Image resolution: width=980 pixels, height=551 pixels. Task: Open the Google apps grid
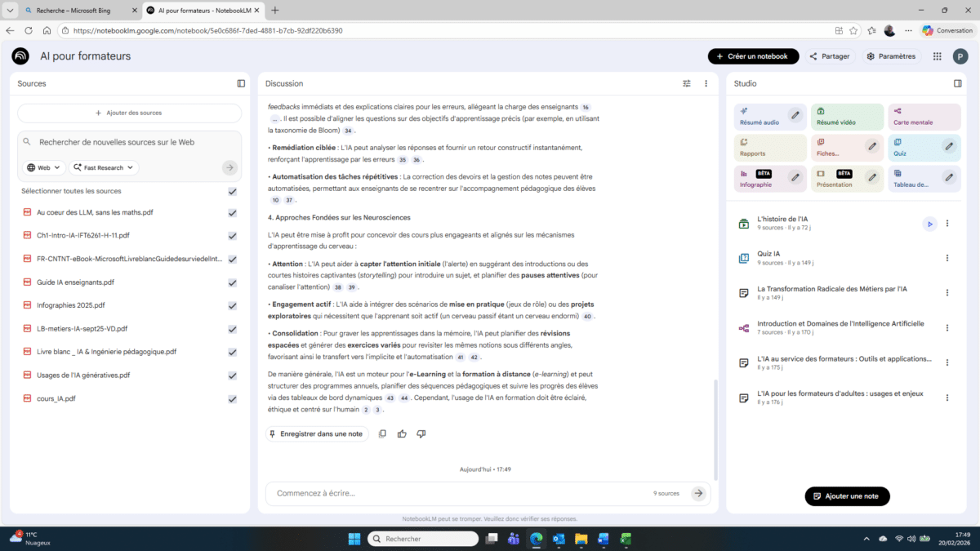coord(937,56)
